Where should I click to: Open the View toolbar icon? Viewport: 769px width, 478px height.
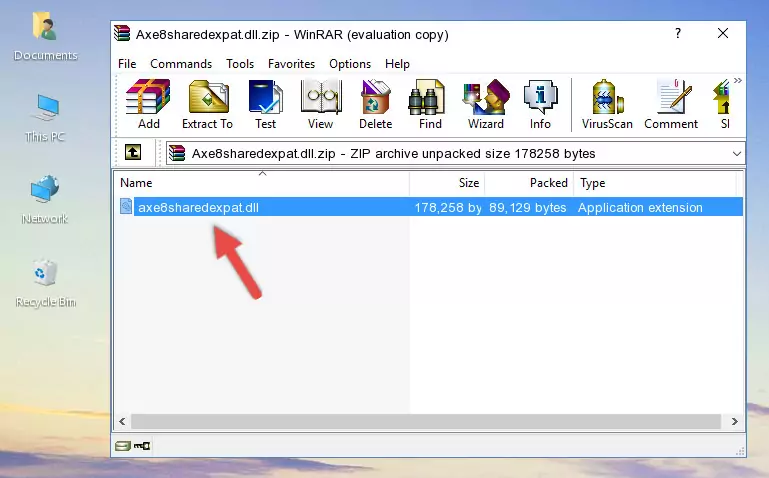tap(321, 104)
